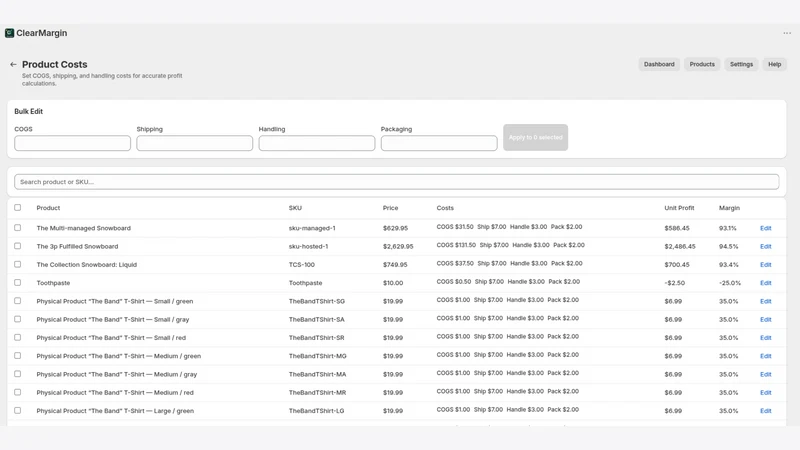Edit costs for Toothpaste
This screenshot has width=800, height=450.
[765, 283]
